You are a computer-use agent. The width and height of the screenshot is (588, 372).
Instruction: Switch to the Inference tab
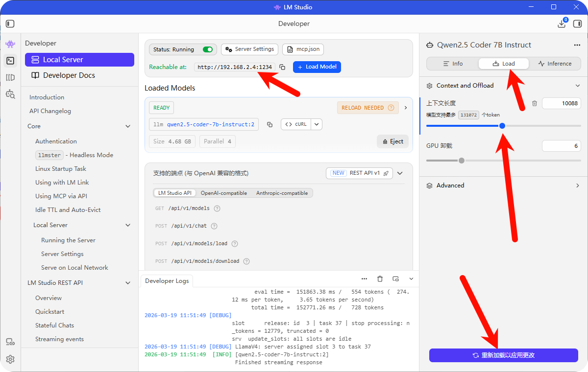tap(555, 64)
